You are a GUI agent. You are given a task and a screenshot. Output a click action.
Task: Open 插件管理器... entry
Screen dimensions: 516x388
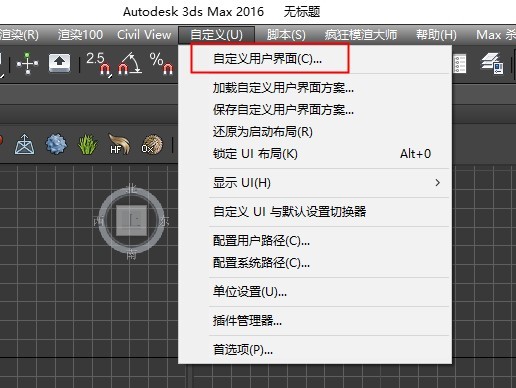[x=247, y=321]
